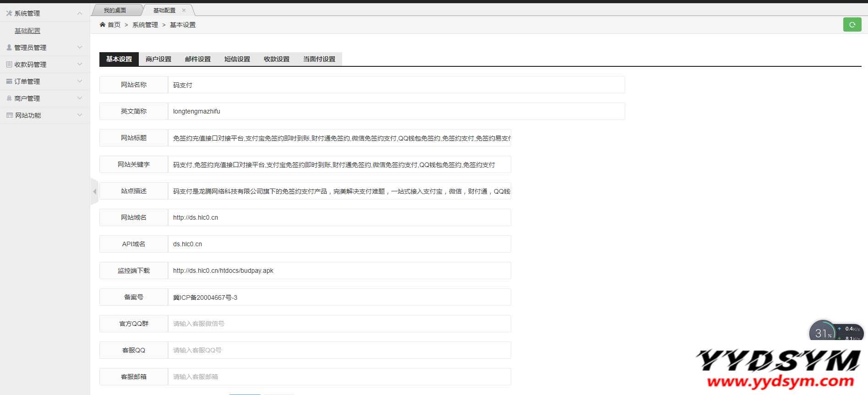The width and height of the screenshot is (868, 395).
Task: Collapse the 系统管理 menu chevron
Action: [x=80, y=13]
